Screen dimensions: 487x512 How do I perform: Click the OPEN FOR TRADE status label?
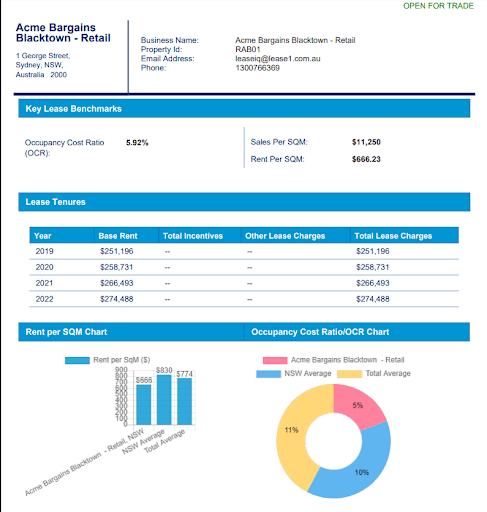[438, 6]
